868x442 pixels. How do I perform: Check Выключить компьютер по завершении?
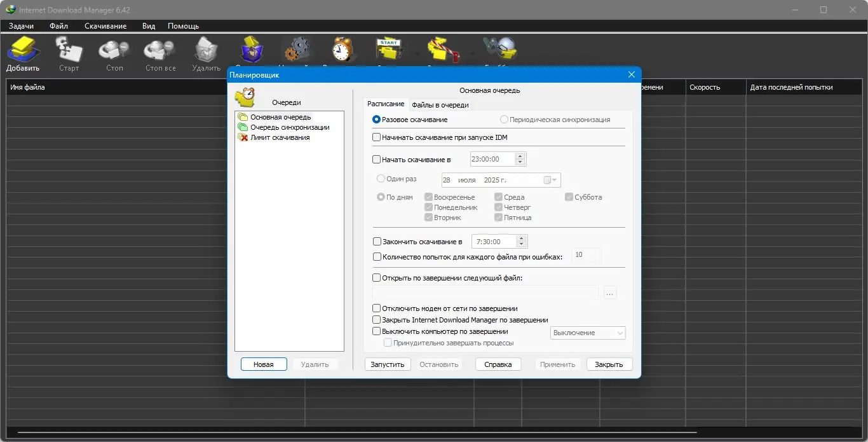[x=376, y=331]
